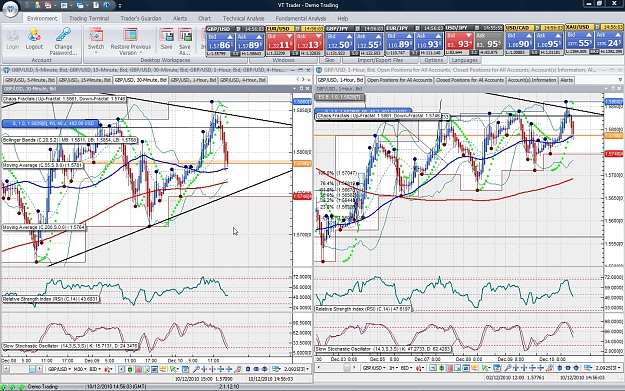Click green lock icon in right chart toolbar
The image size is (625, 391).
point(442,369)
